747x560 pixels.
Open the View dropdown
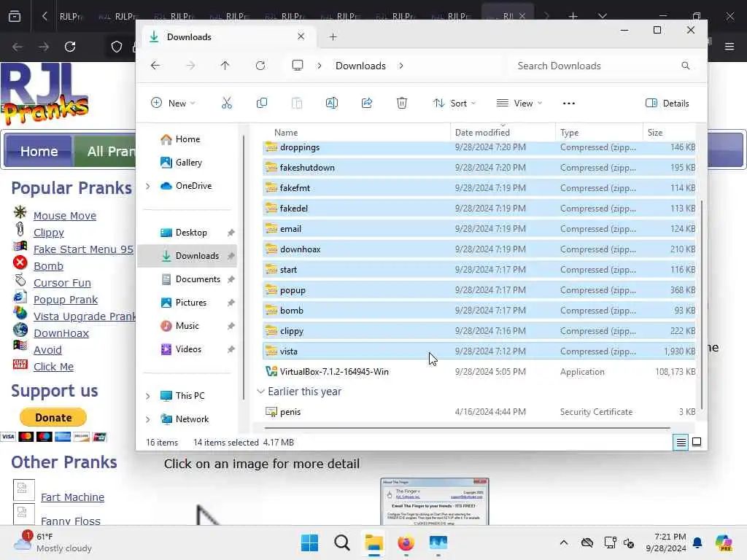pos(519,103)
